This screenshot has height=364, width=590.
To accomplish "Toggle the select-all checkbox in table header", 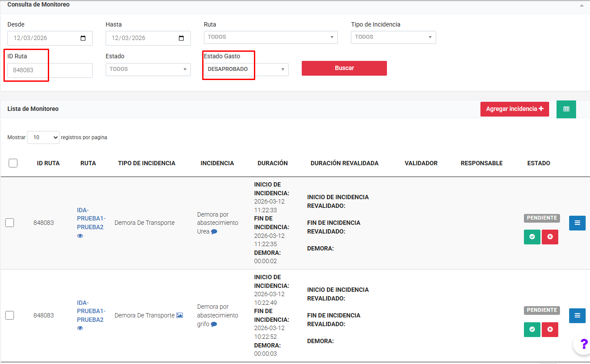I will 13,163.
